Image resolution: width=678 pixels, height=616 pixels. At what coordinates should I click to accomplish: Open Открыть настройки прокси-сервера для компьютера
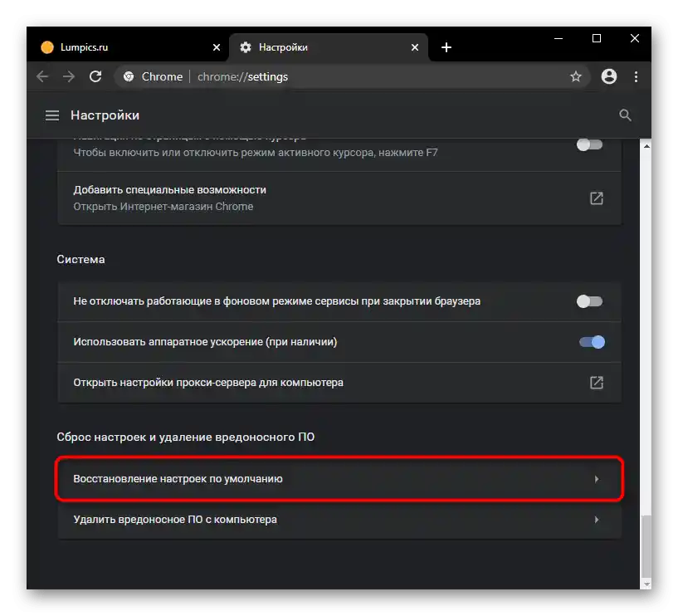(x=339, y=383)
